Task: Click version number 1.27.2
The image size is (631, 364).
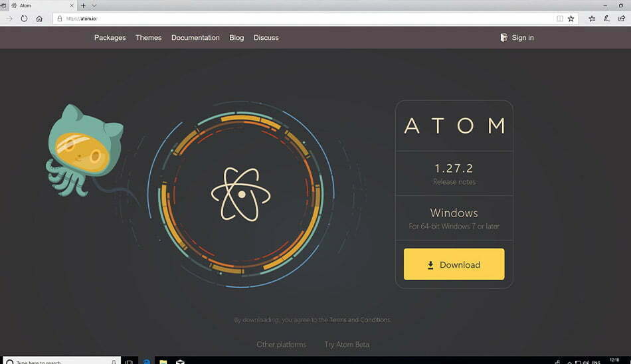Action: (454, 168)
